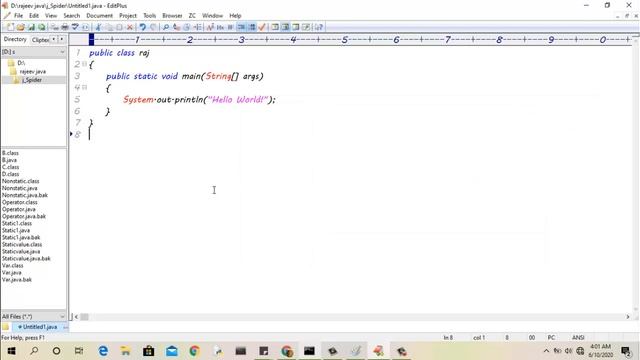
Task: Click the Help icon at toolbar end
Action: pyautogui.click(x=319, y=27)
